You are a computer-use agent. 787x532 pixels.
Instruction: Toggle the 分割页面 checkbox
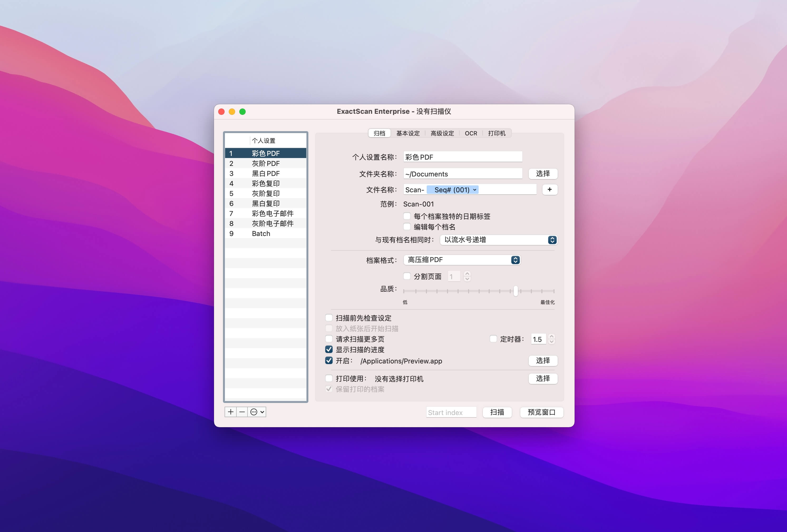click(407, 276)
